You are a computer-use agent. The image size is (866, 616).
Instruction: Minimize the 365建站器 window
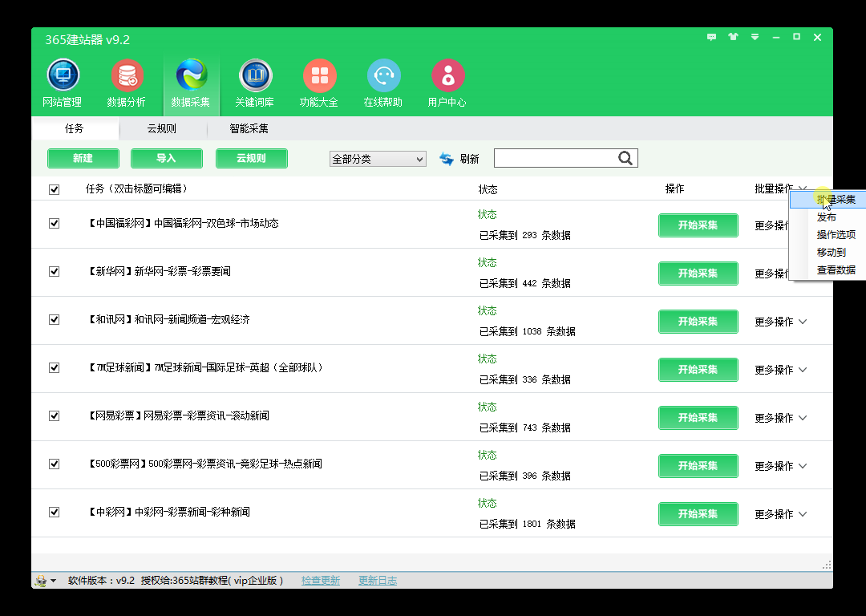(x=776, y=37)
